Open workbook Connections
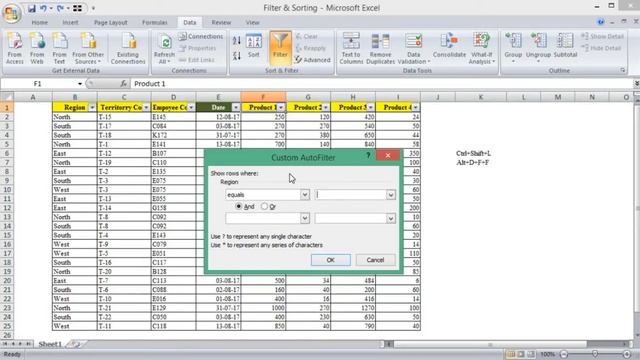The width and height of the screenshot is (640, 360). (x=201, y=36)
